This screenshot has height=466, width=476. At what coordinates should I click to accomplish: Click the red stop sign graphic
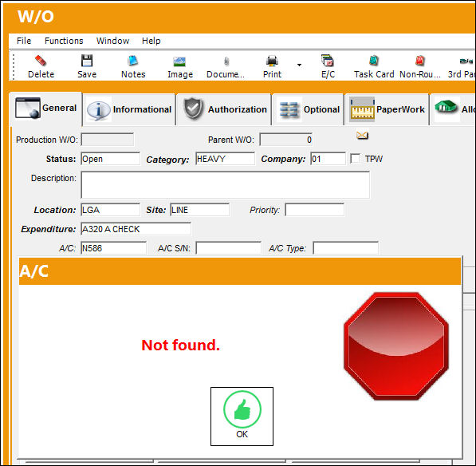pos(396,346)
